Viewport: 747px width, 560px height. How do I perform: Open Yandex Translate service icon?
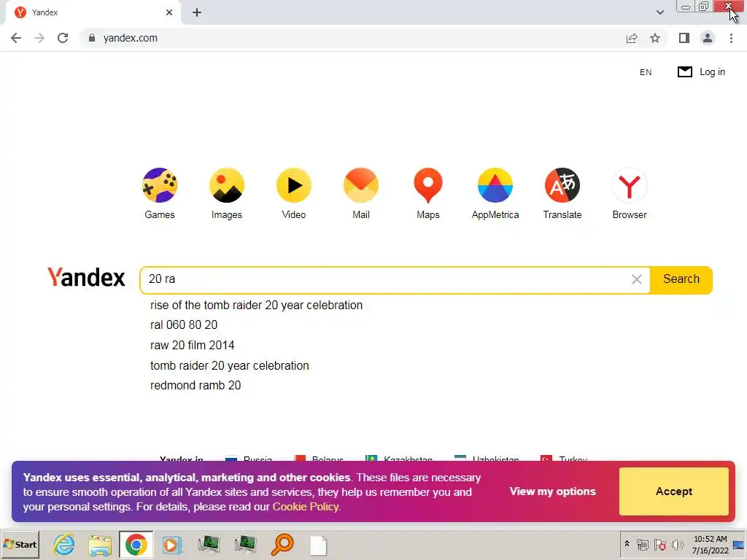tap(562, 186)
